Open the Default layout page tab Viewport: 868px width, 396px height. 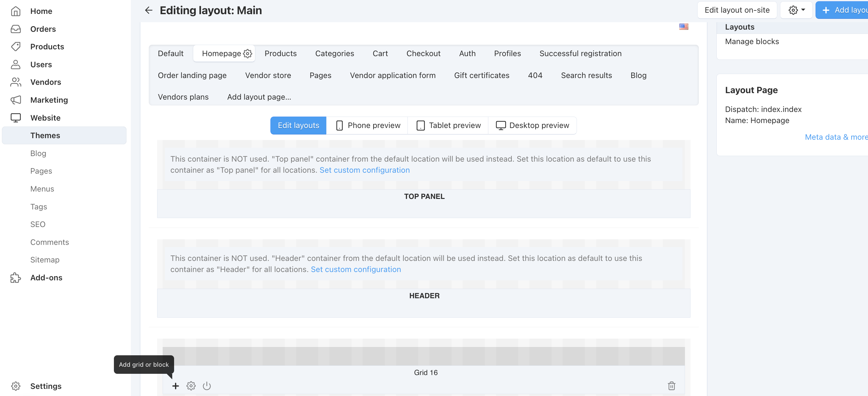[170, 54]
